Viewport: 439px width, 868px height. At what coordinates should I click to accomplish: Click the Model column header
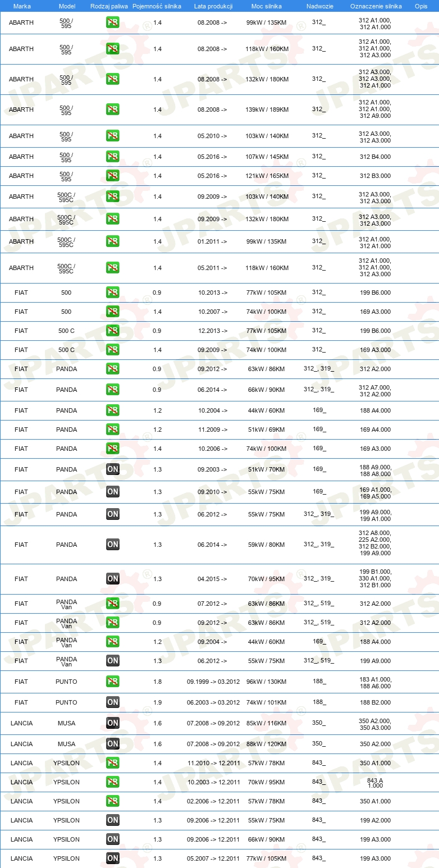click(x=67, y=6)
